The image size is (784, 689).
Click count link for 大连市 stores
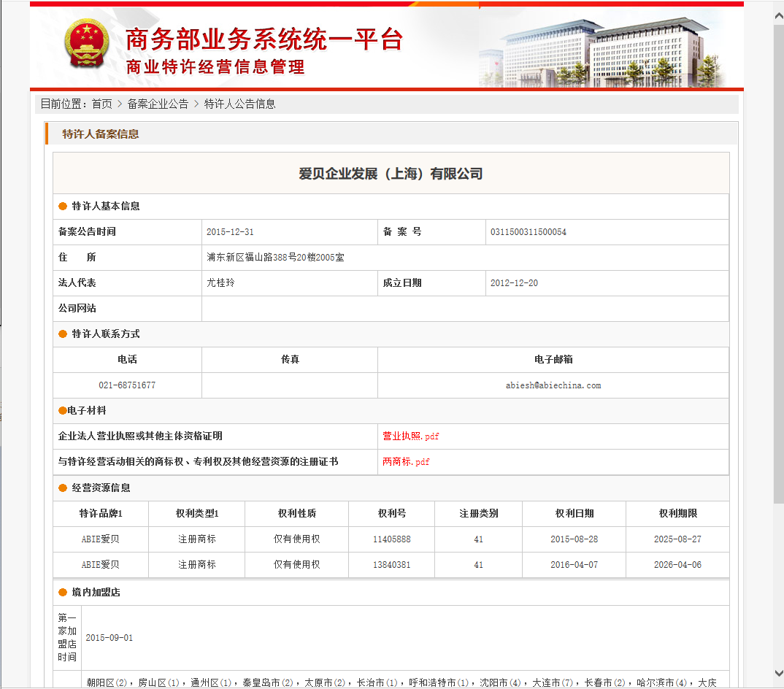[568, 683]
